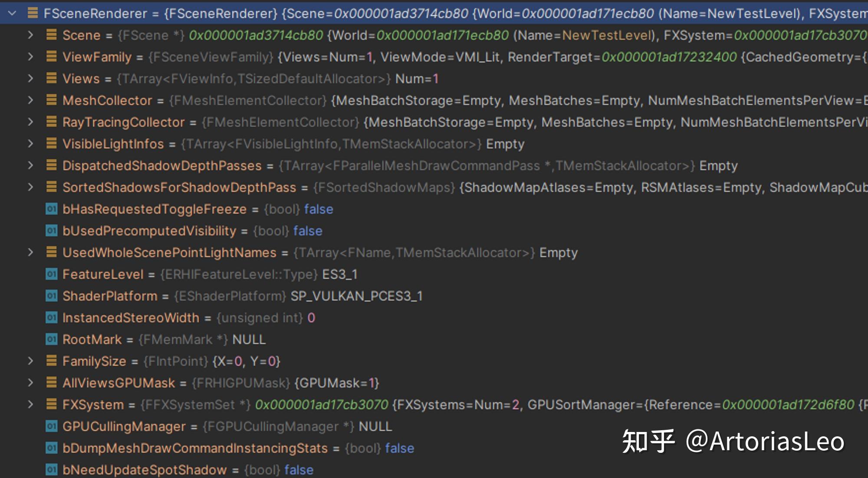Image resolution: width=868 pixels, height=478 pixels.
Task: Click the struct icon beside VisibleLightInfos
Action: pos(51,143)
